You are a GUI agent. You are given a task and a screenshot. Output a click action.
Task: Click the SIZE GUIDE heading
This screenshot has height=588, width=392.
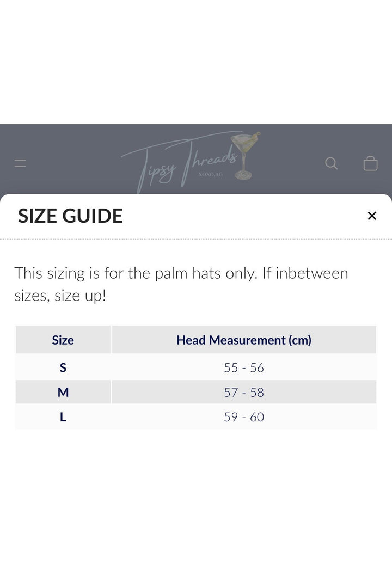(x=70, y=216)
